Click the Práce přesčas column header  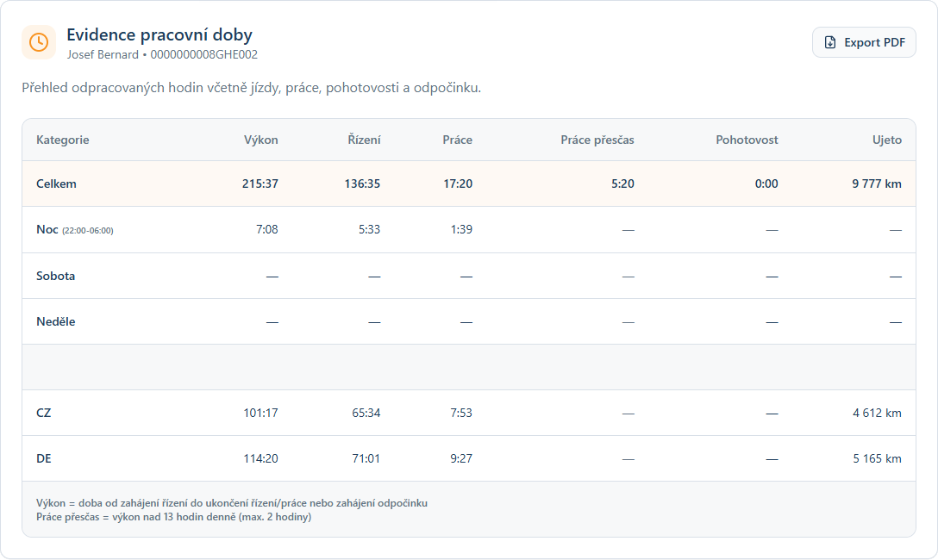tap(597, 140)
